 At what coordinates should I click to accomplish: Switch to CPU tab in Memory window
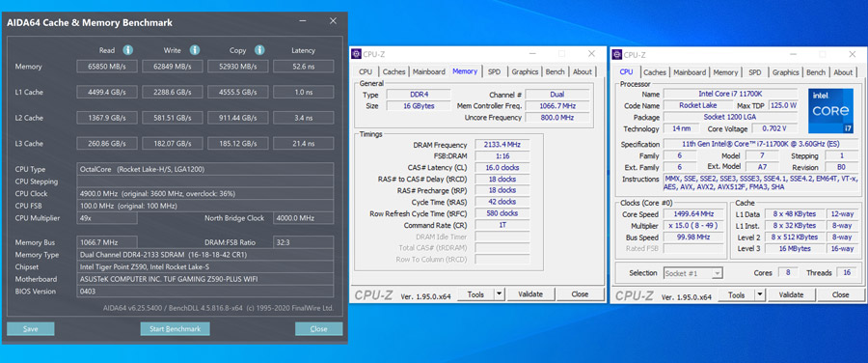click(366, 71)
